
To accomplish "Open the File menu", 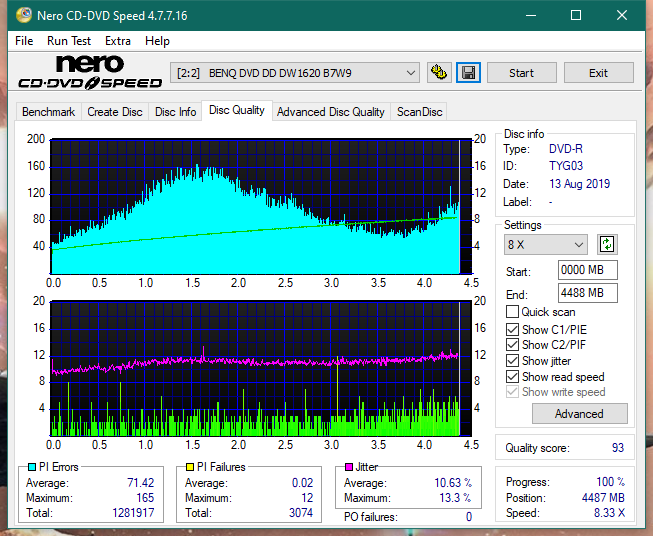I will (x=24, y=41).
